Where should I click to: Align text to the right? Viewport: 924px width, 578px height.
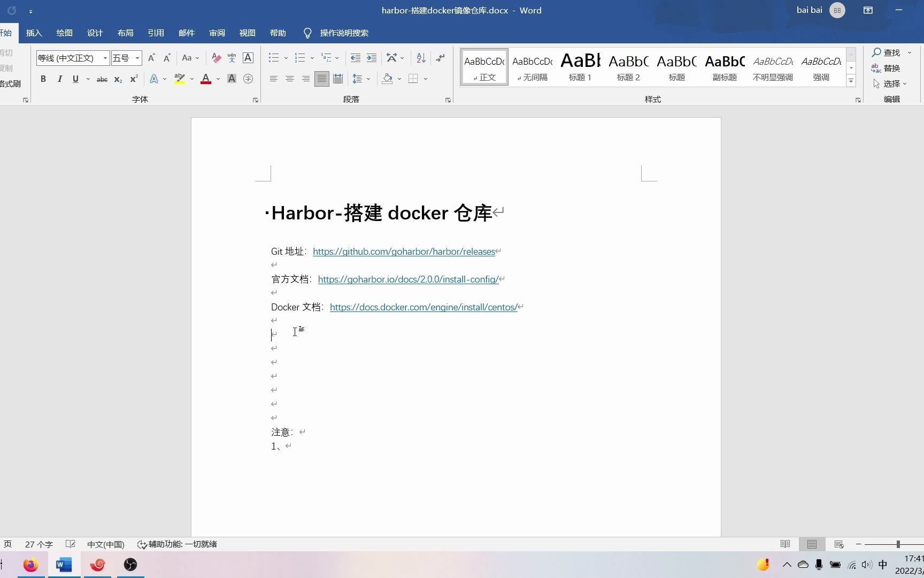pos(306,79)
